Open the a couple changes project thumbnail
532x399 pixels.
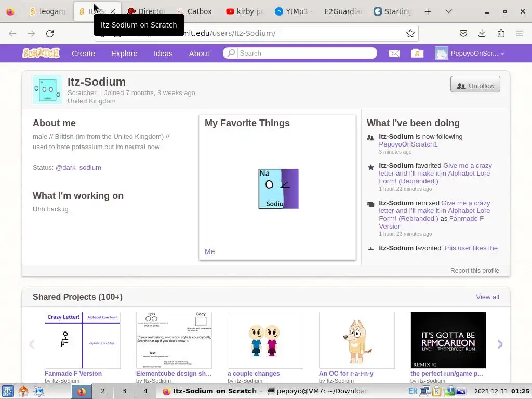click(x=265, y=340)
